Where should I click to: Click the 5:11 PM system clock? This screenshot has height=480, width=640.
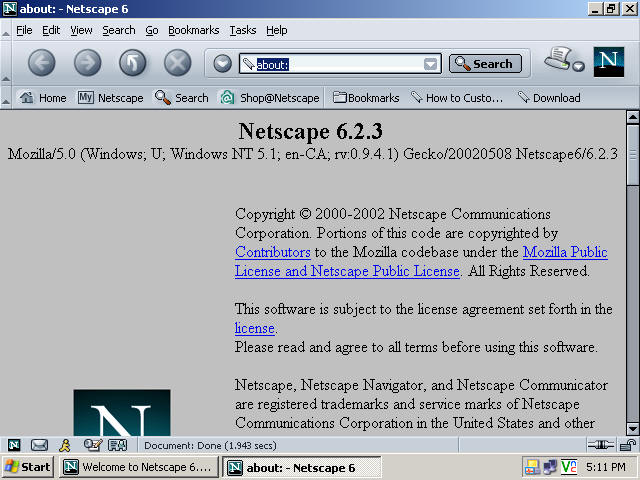(x=606, y=467)
